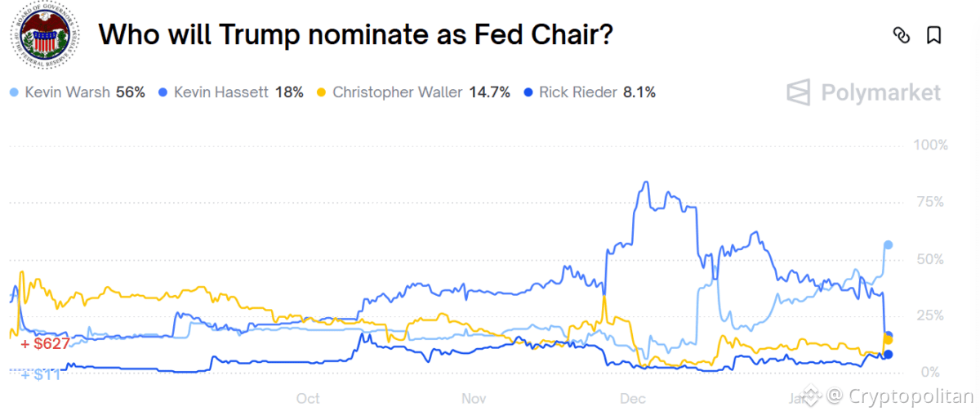
Task: Select Kevin Hassett 18% legend label
Action: point(238,92)
